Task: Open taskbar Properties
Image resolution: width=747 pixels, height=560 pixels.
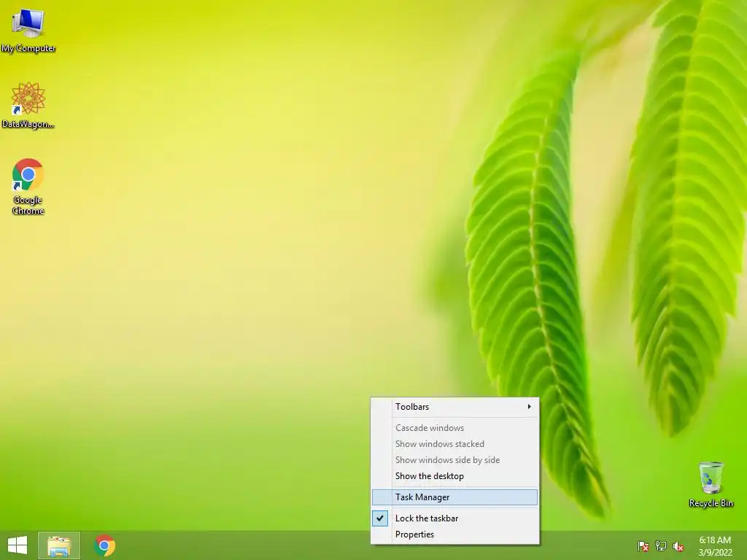Action: (455, 534)
